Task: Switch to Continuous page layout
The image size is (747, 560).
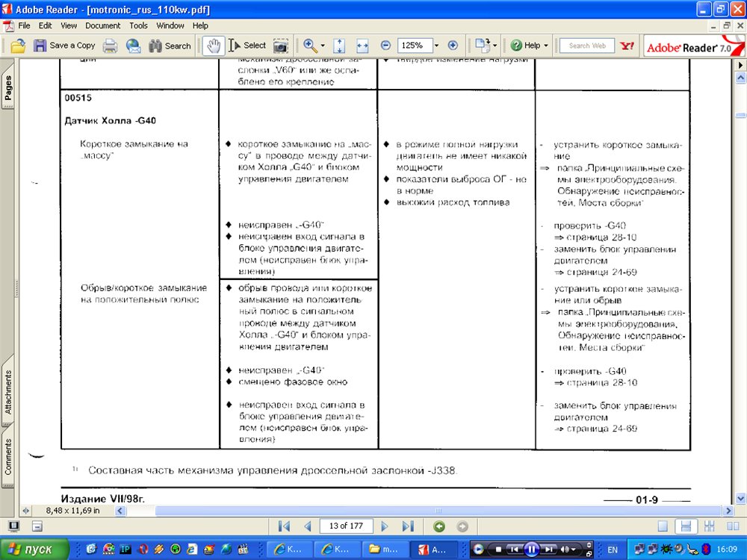Action: (x=686, y=526)
